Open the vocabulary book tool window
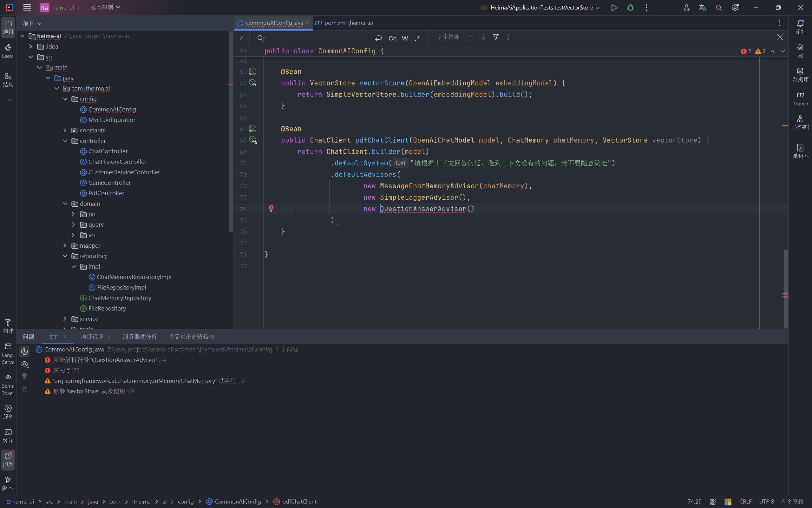 coord(800,151)
